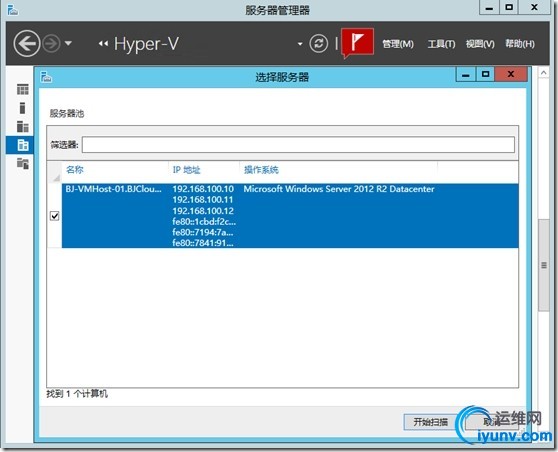The height and width of the screenshot is (452, 558).
Task: Open the navigation history dropdown arrow
Action: pos(68,43)
